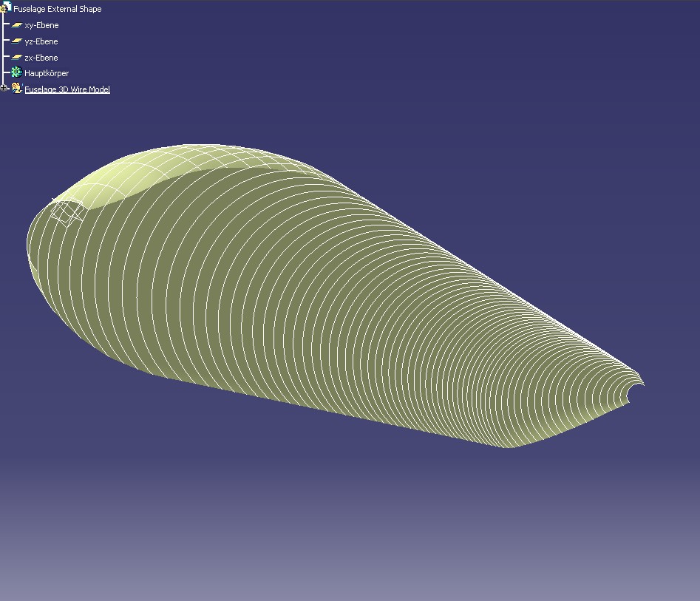Select the Hauptkörper body label
Viewport: 700px width, 601px height.
pos(47,73)
